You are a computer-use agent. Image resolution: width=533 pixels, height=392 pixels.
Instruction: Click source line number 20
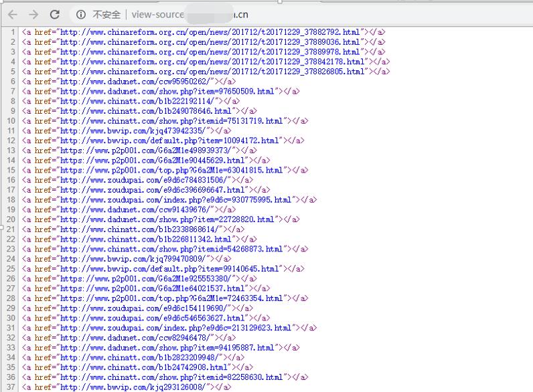pos(11,219)
